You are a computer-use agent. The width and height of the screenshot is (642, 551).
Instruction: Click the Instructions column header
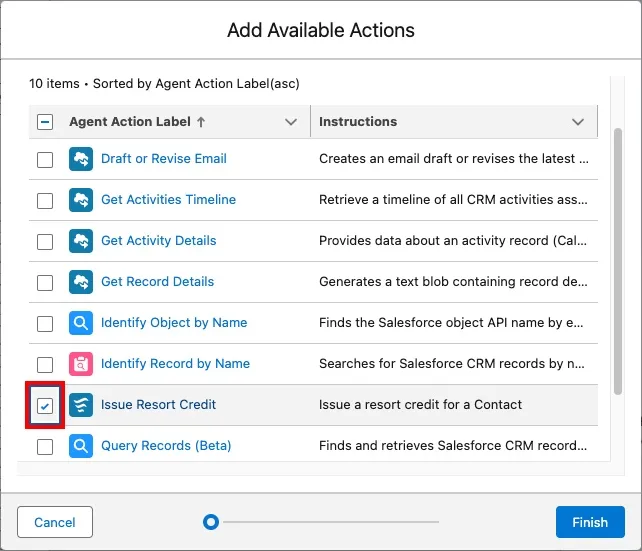coord(358,122)
